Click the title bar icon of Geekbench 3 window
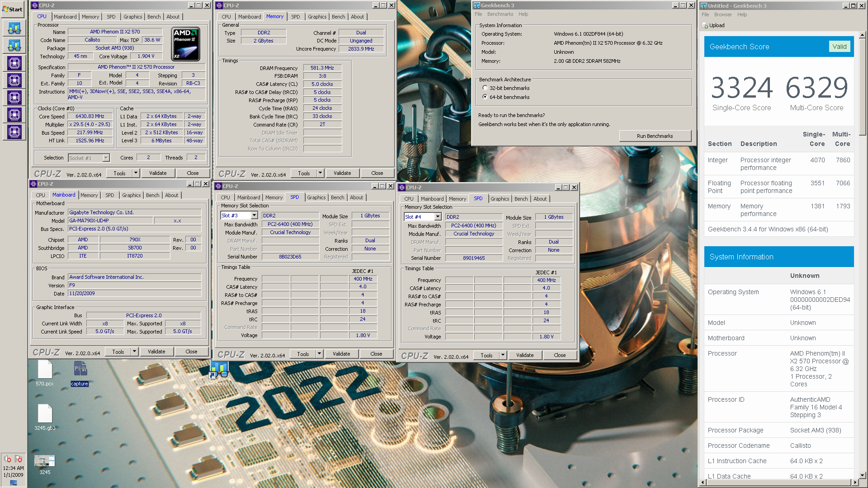Viewport: 868px width, 488px height. click(476, 5)
